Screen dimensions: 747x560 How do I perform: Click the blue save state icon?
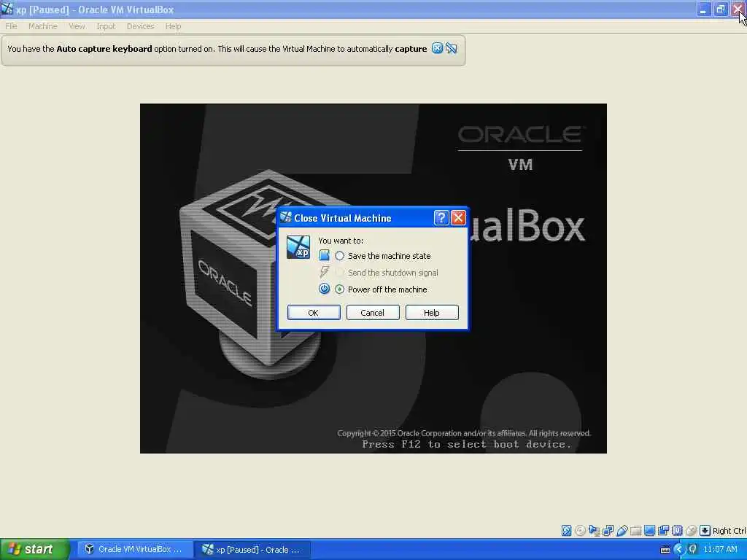tap(324, 255)
